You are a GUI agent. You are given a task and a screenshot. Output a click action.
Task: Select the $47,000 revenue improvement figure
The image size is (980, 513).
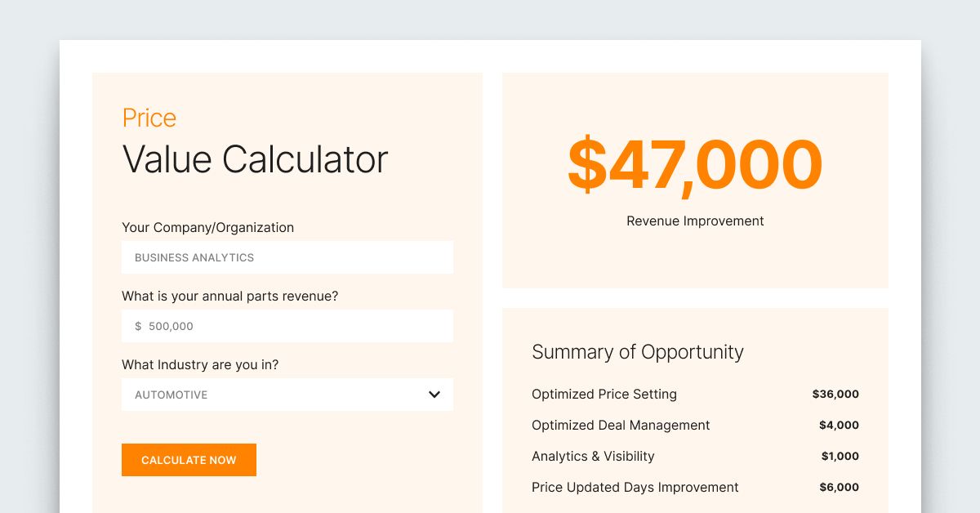pyautogui.click(x=694, y=166)
